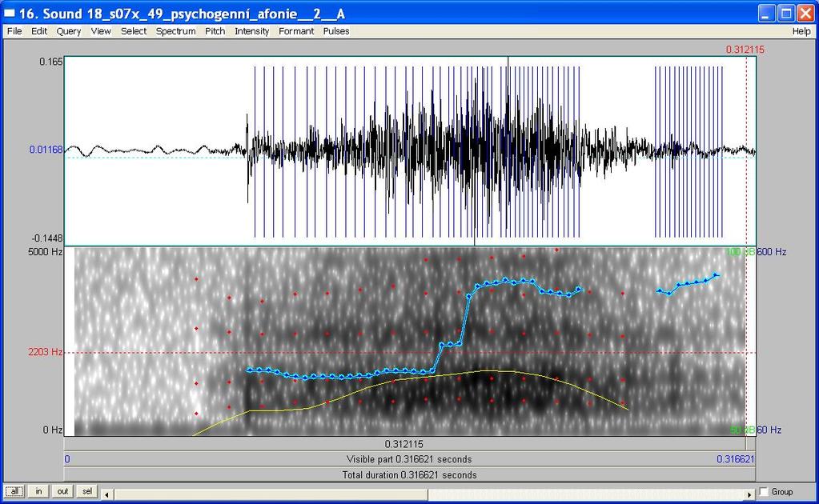This screenshot has height=504, width=819.
Task: Click the 0.312115 cursor time label
Action: click(745, 50)
